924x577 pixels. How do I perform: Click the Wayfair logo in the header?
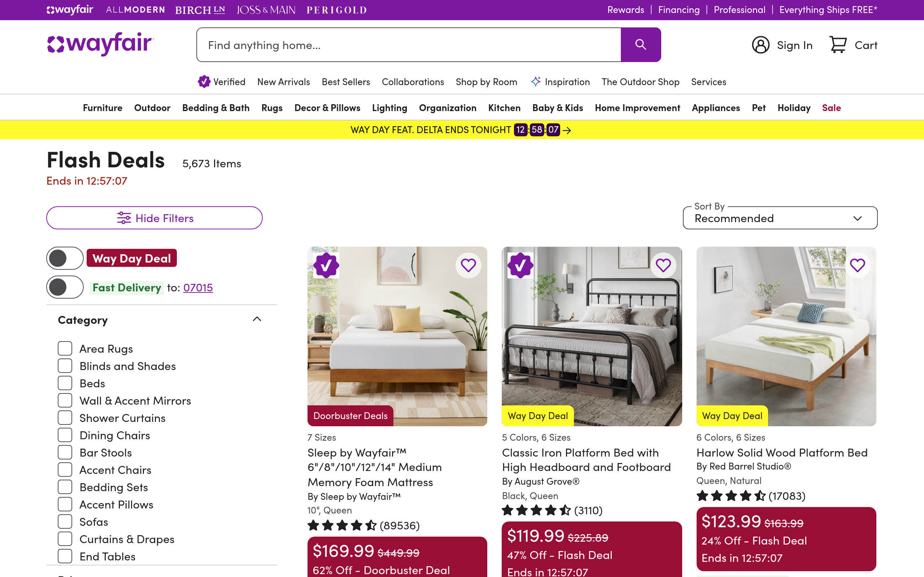tap(100, 44)
